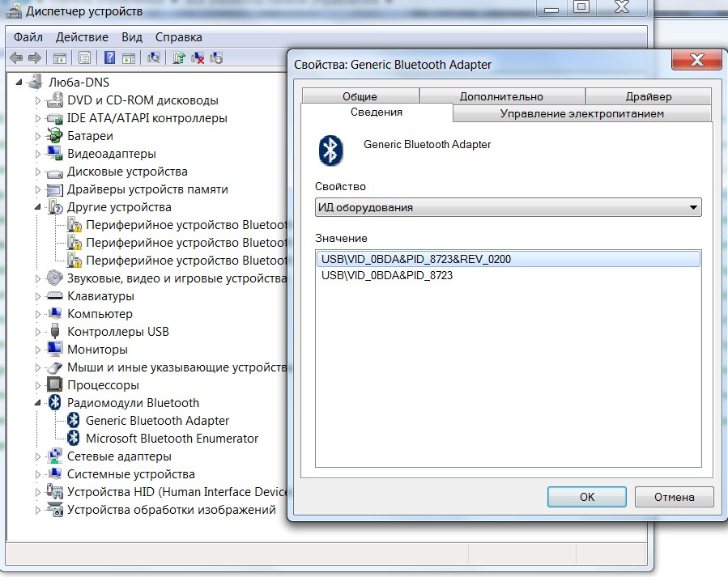Click the Отмена button

click(x=674, y=497)
